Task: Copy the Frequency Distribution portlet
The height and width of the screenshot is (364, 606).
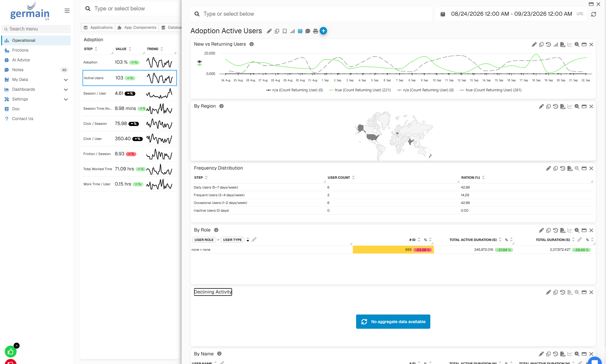Action: pyautogui.click(x=556, y=168)
